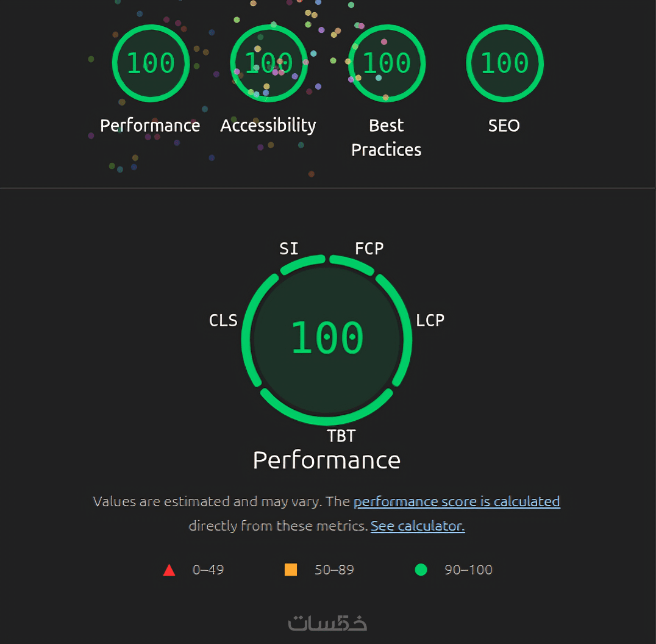Select the FCP metric label on gauge
Viewport: 656px width, 644px height.
(369, 248)
